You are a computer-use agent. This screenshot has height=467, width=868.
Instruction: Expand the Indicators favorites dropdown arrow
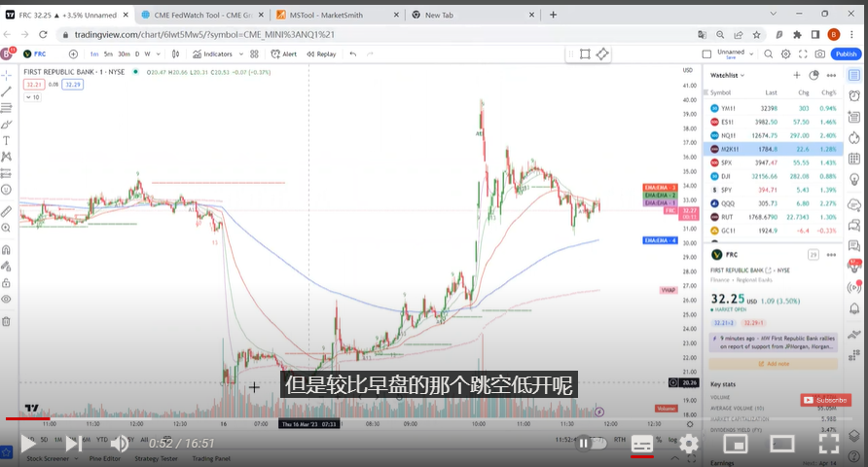(240, 54)
